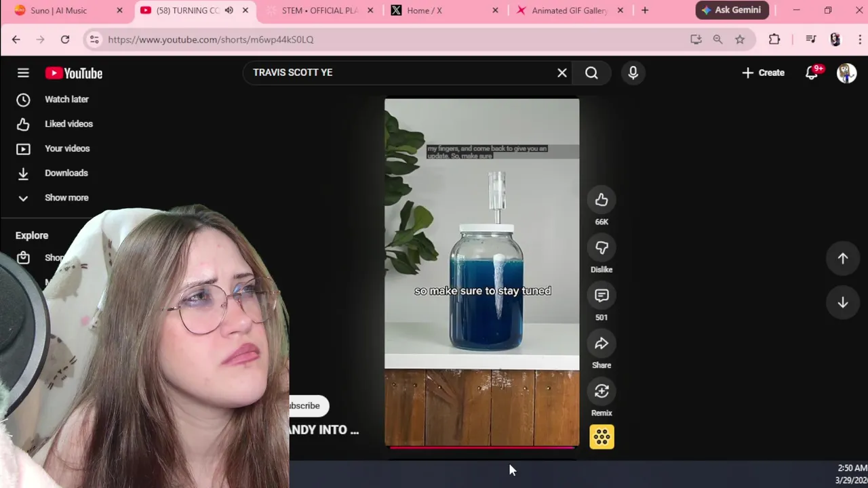This screenshot has height=488, width=868.
Task: View site information icon
Action: point(94,39)
